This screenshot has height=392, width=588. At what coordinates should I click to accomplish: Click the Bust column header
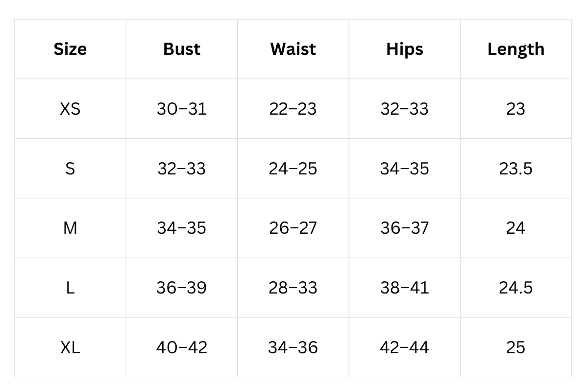tap(182, 49)
